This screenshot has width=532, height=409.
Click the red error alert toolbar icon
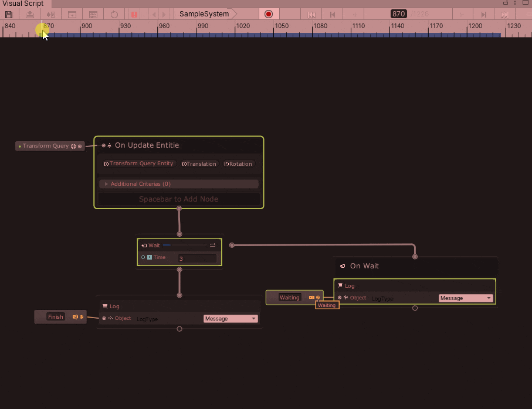[134, 15]
